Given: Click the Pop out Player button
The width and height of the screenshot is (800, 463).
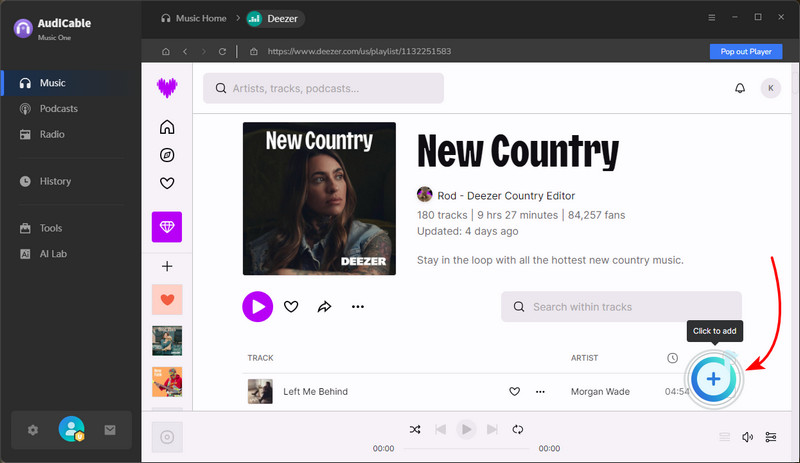Looking at the screenshot, I should pos(746,52).
